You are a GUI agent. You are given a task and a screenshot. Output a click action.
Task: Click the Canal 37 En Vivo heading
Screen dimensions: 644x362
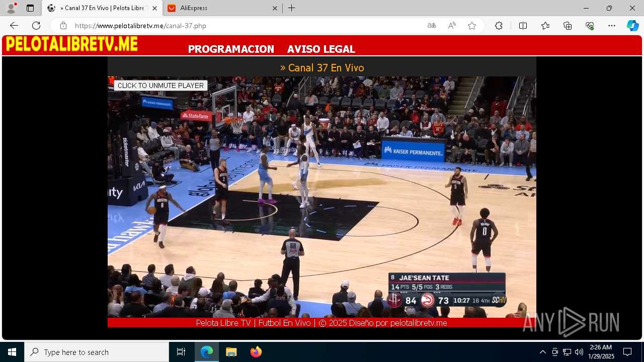(322, 67)
